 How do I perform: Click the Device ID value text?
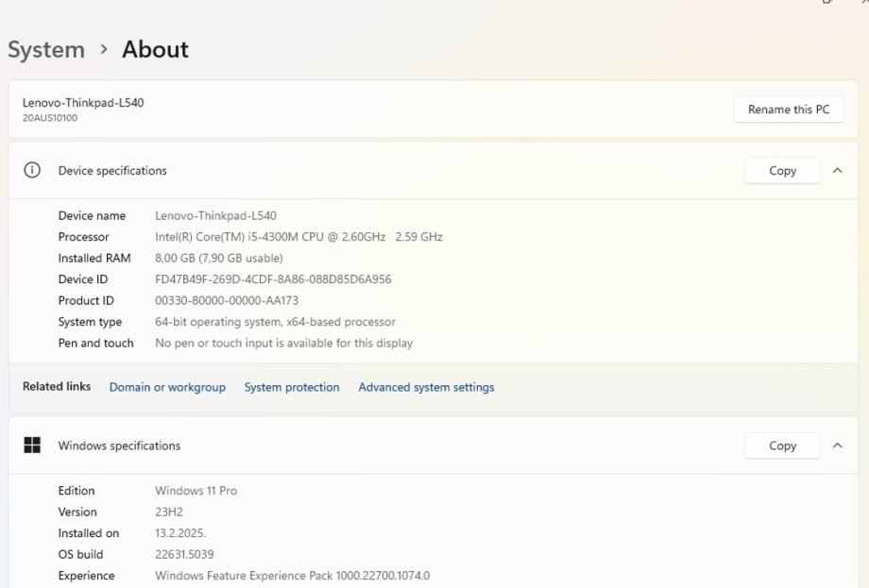(x=273, y=279)
